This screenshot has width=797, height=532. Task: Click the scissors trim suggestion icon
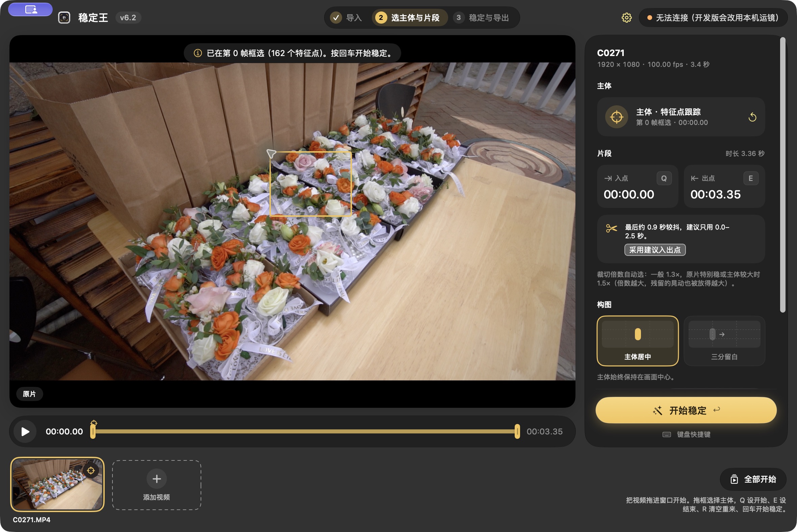[x=611, y=228]
